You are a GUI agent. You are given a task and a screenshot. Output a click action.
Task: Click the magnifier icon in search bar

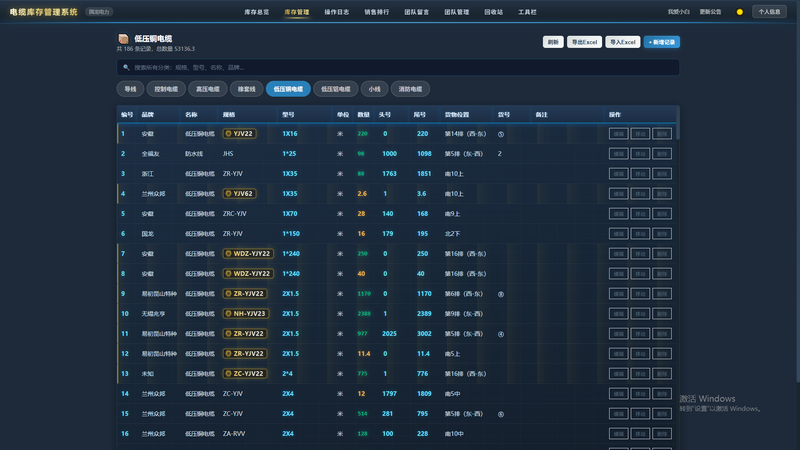(x=126, y=67)
